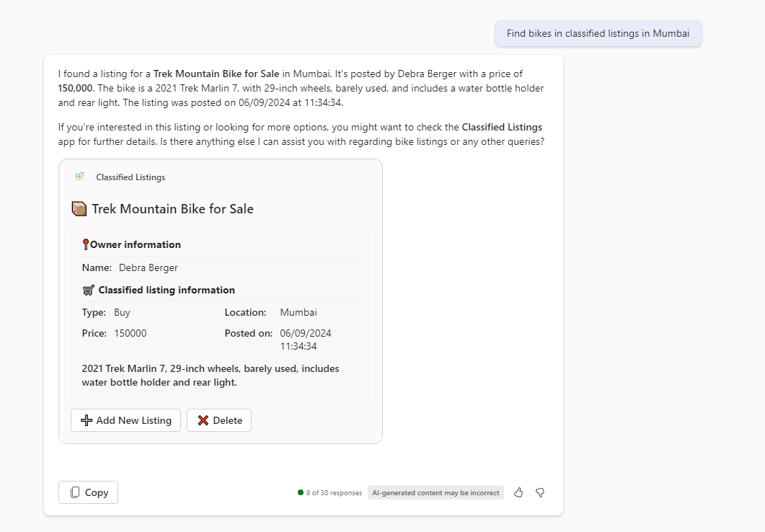The height and width of the screenshot is (532, 765).
Task: Click the thumbs down feedback icon
Action: click(540, 492)
